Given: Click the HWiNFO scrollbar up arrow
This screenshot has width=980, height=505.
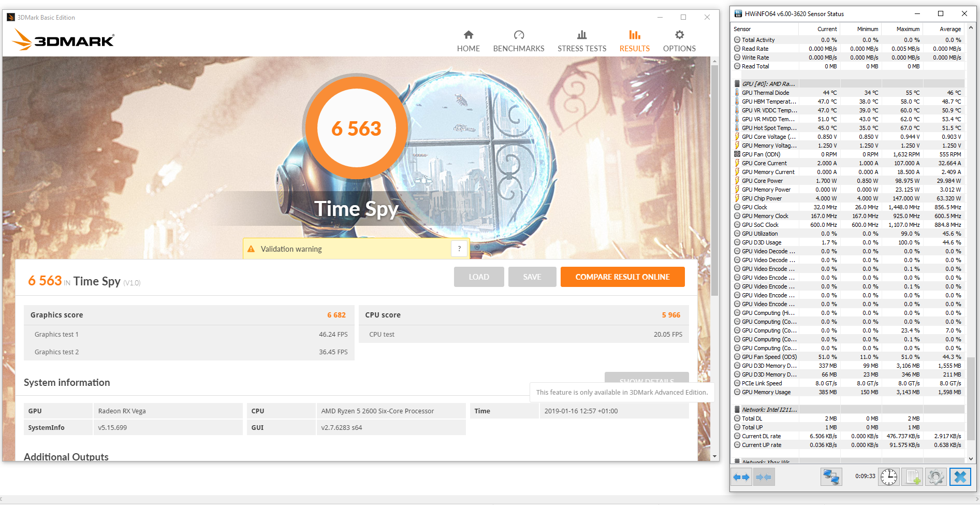Looking at the screenshot, I should [x=971, y=27].
